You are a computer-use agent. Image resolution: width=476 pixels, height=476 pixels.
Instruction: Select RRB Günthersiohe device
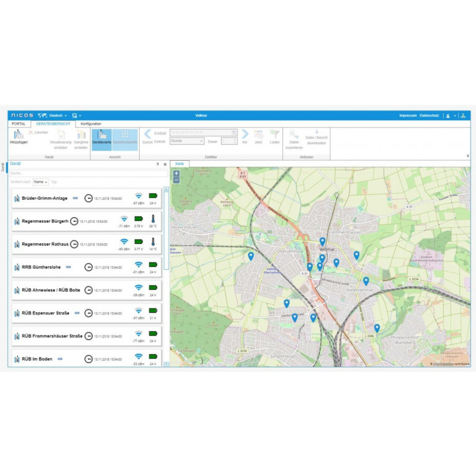[87, 267]
